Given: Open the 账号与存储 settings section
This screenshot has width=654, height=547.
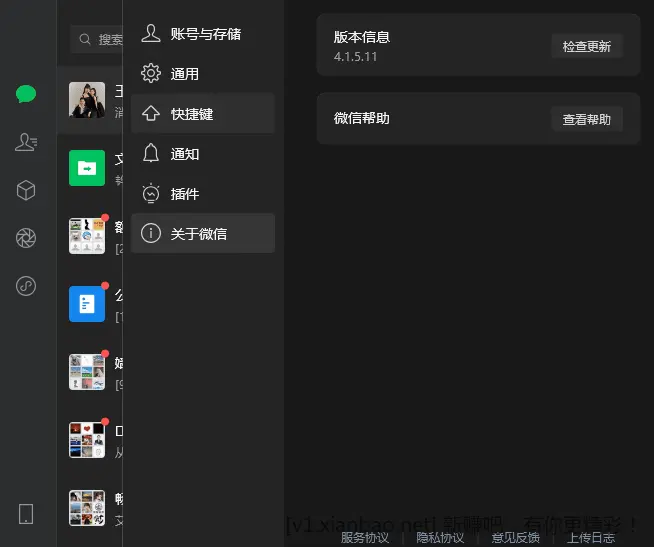Looking at the screenshot, I should [x=203, y=34].
